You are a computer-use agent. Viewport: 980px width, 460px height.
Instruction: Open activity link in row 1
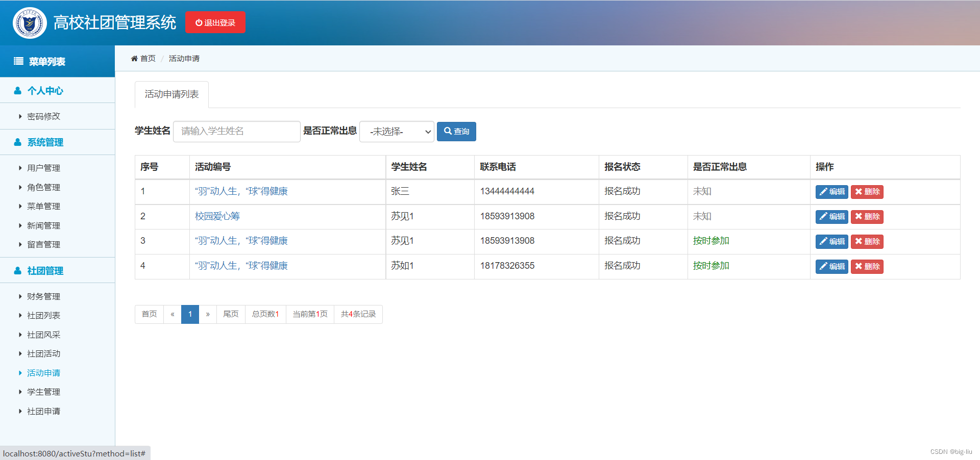pos(241,191)
